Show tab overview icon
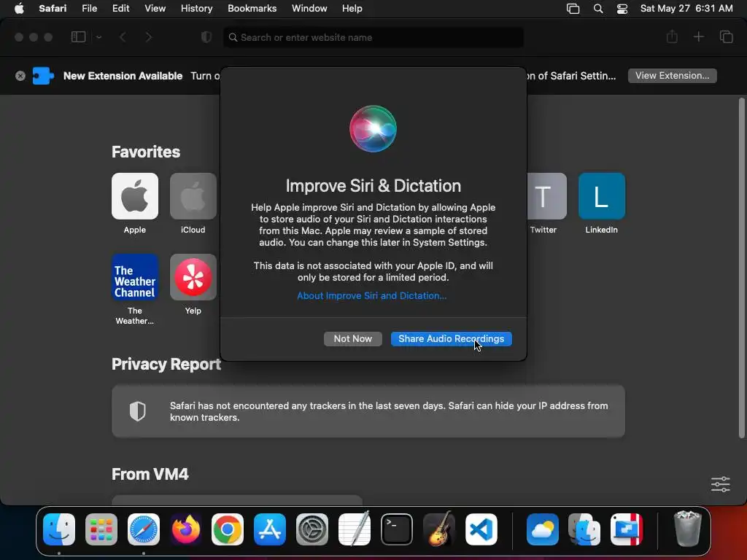 [x=726, y=36]
